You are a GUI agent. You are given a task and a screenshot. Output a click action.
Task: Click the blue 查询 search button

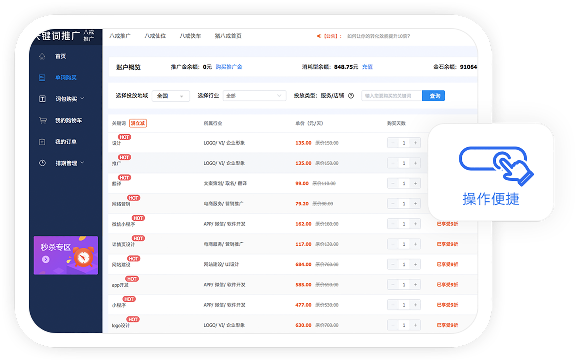tap(434, 96)
